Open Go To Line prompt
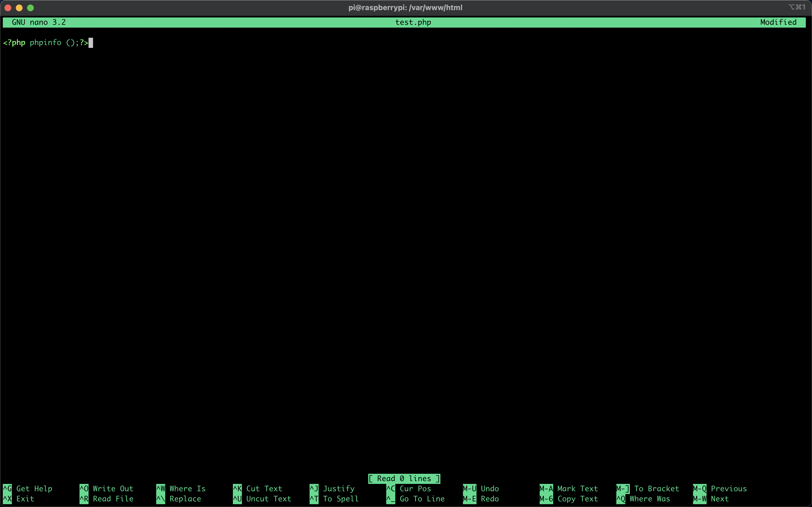 422,499
